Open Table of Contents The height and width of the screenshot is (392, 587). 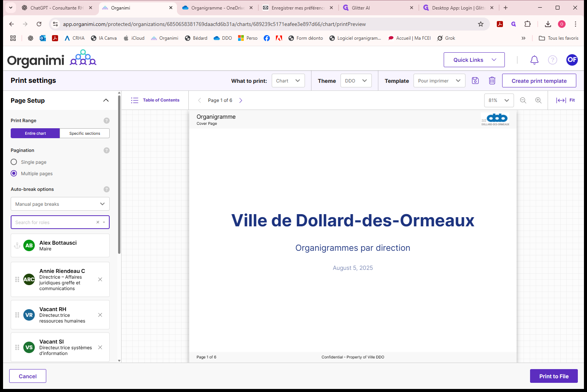[155, 100]
